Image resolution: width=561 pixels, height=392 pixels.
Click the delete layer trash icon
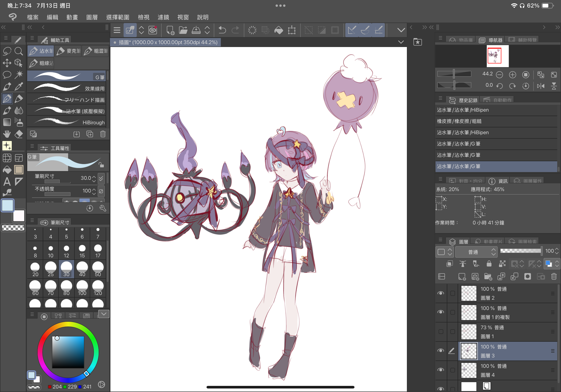[554, 276]
